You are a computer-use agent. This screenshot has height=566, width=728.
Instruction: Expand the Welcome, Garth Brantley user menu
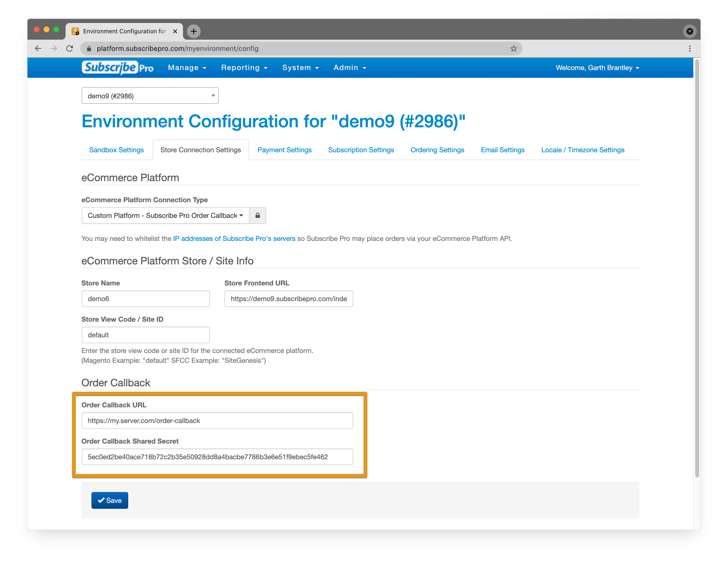597,68
